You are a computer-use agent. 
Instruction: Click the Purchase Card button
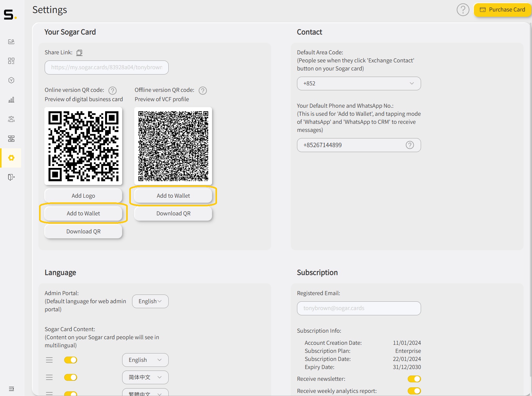click(x=503, y=10)
